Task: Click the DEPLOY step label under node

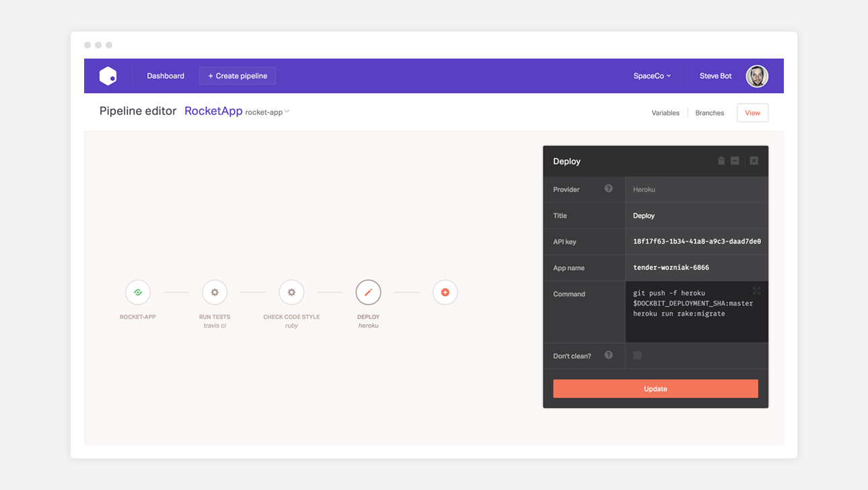Action: coord(368,317)
